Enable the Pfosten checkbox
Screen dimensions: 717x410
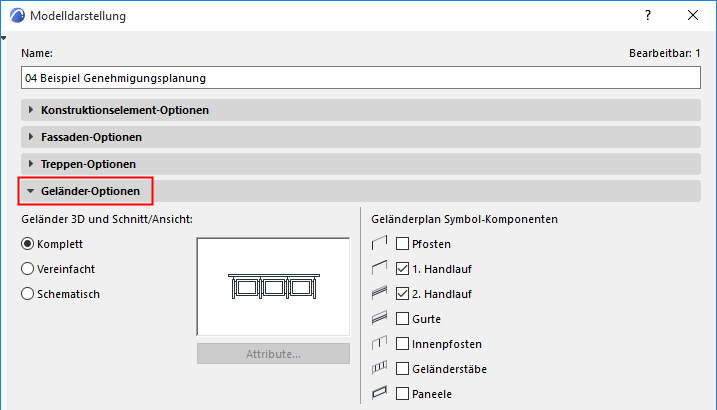point(402,244)
